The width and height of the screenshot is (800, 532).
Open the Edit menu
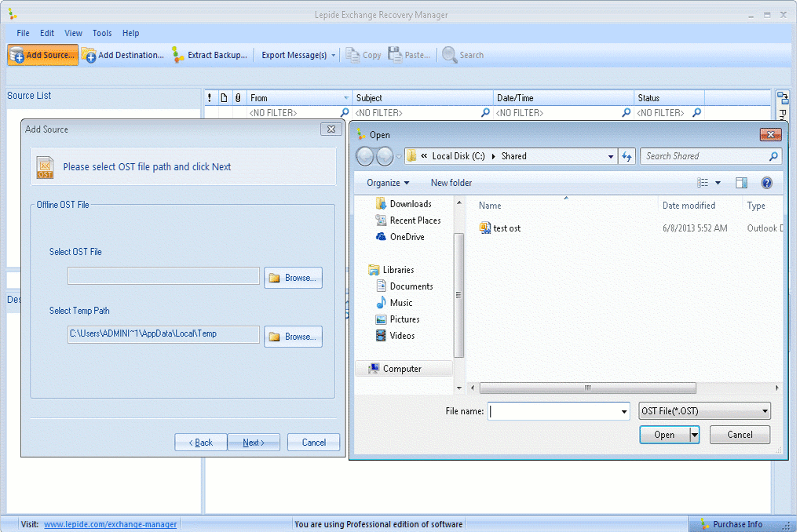[47, 33]
